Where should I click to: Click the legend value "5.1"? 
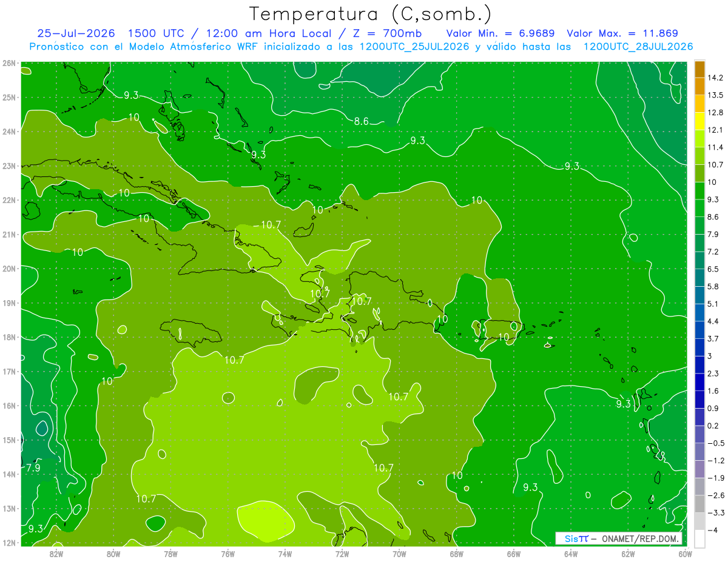[713, 304]
